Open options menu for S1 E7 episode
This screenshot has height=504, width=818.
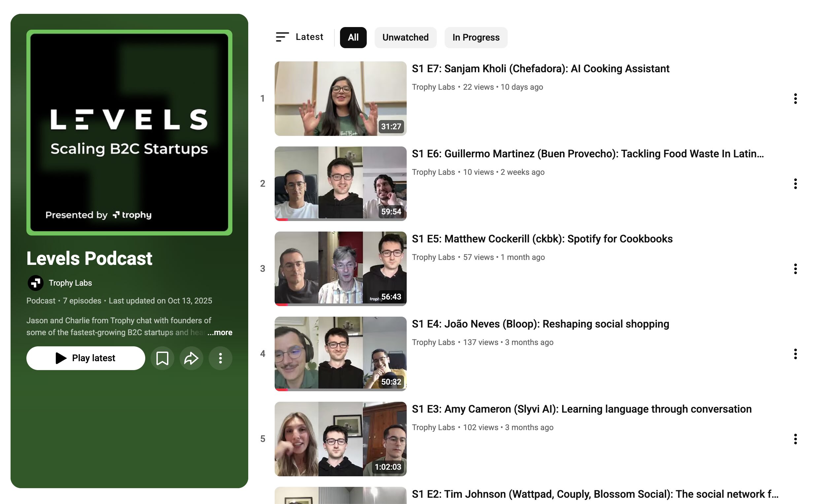tap(795, 99)
